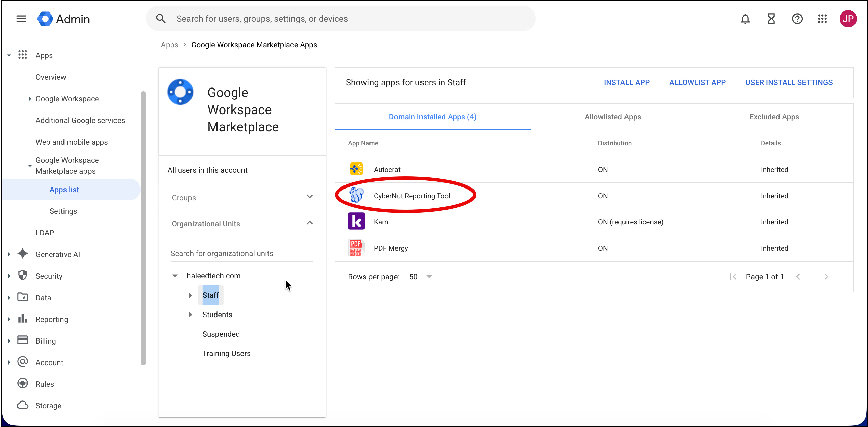The width and height of the screenshot is (868, 427).
Task: Select Apps list in the sidebar
Action: click(71, 190)
